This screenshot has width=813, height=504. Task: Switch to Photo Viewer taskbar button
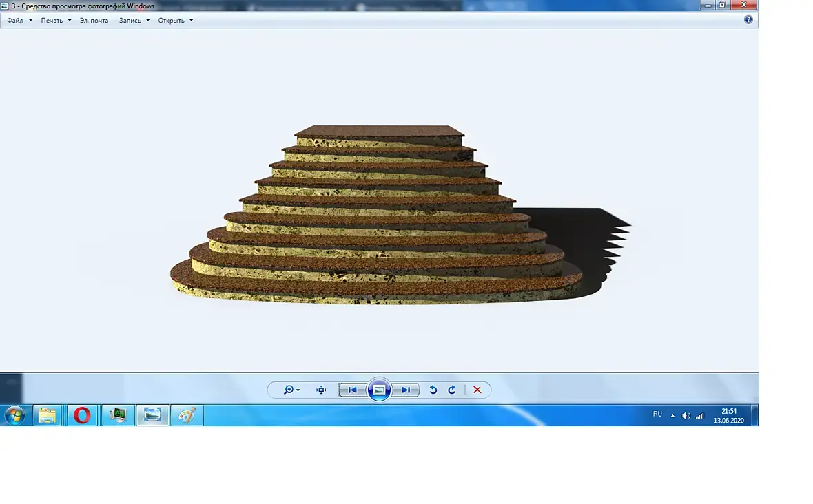152,415
